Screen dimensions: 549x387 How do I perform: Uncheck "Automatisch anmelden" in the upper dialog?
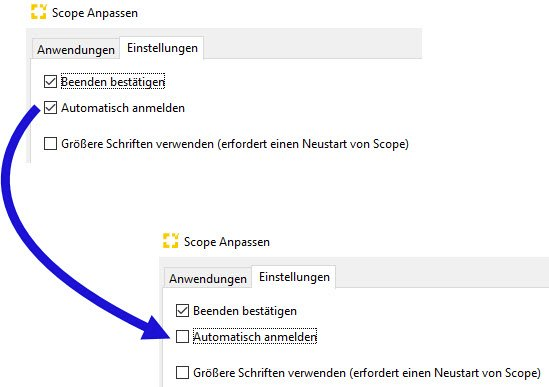point(50,108)
